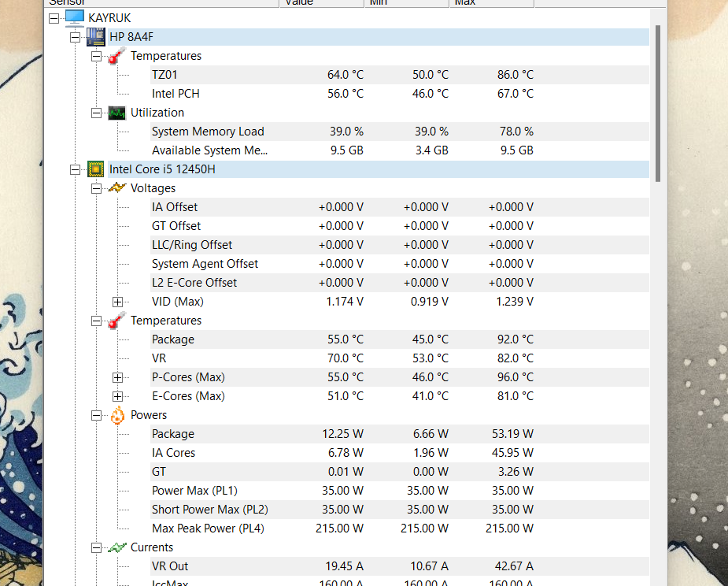The image size is (728, 586).
Task: Click the Intel Core i5 processor chip icon
Action: (96, 169)
